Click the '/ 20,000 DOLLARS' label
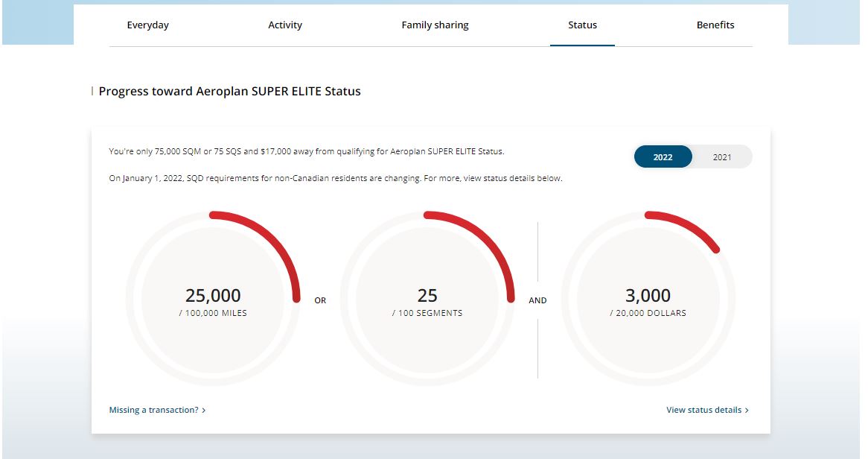The height and width of the screenshot is (459, 868). 648,313
